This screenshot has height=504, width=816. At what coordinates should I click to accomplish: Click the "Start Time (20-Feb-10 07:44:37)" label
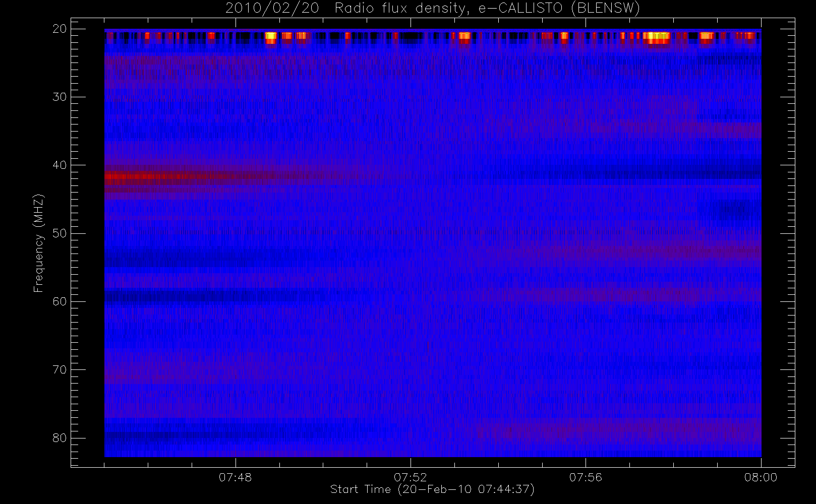tap(432, 489)
